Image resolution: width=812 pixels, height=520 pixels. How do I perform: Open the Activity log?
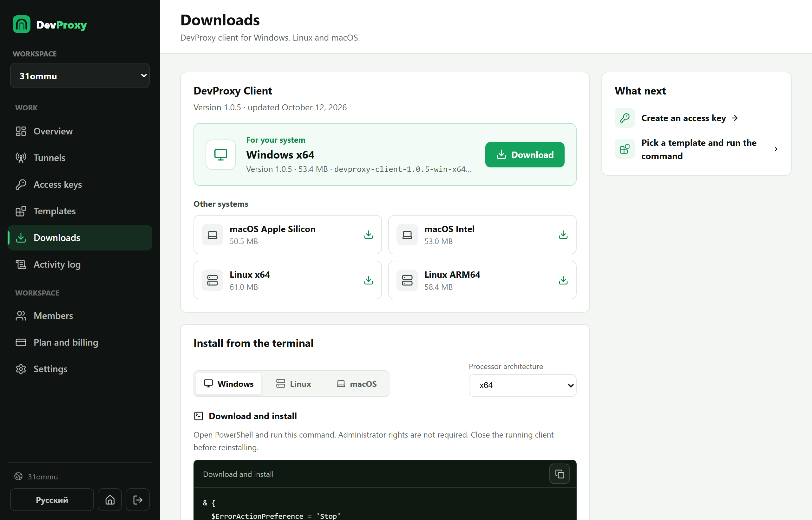(80, 264)
